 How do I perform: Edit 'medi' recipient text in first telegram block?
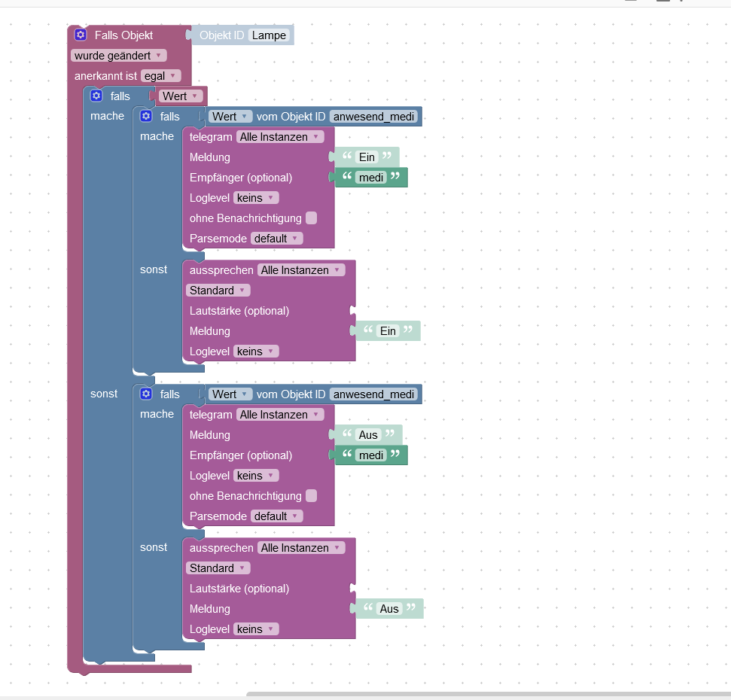pyautogui.click(x=371, y=178)
